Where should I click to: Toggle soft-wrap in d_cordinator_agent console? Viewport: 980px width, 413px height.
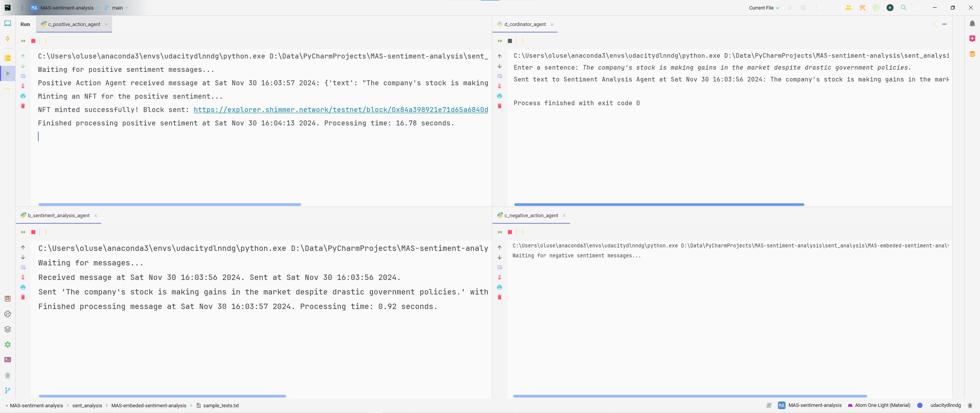click(x=500, y=76)
